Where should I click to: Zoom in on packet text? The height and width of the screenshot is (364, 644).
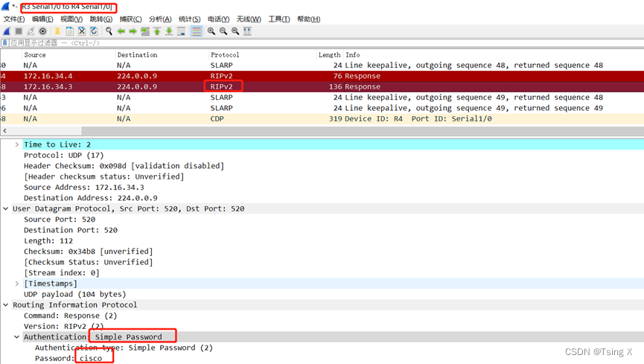[211, 31]
